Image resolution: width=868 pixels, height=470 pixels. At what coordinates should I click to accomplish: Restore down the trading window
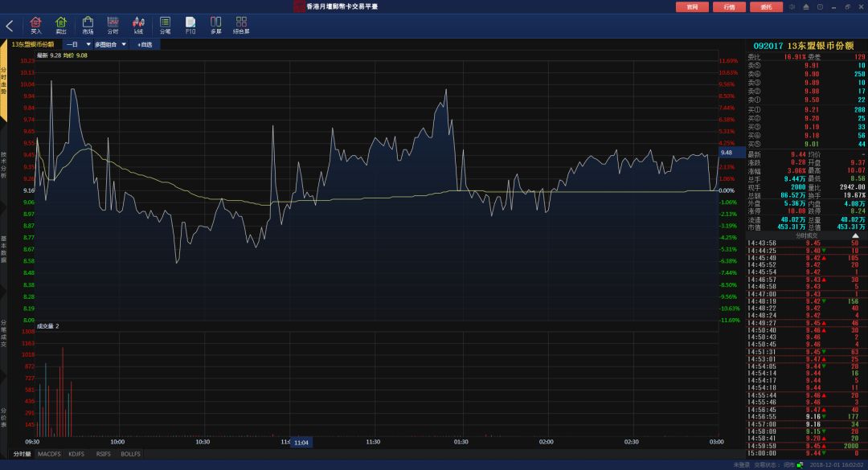point(848,6)
